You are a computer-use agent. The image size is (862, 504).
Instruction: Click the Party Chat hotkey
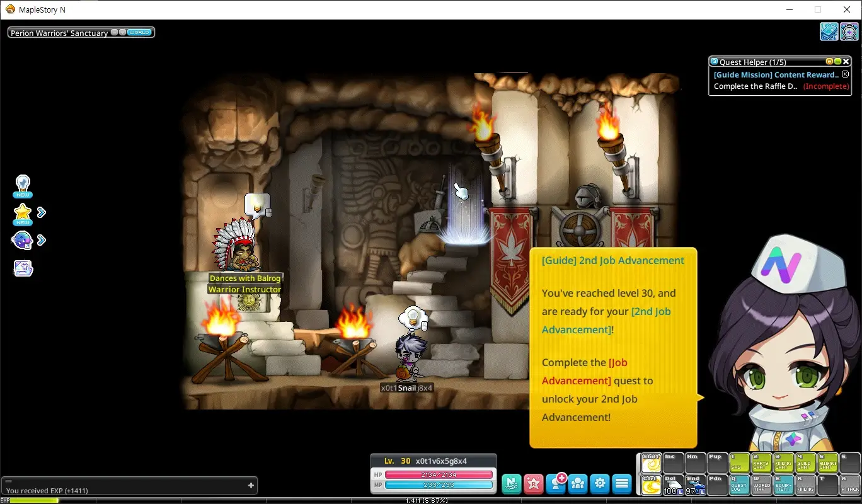pyautogui.click(x=762, y=463)
